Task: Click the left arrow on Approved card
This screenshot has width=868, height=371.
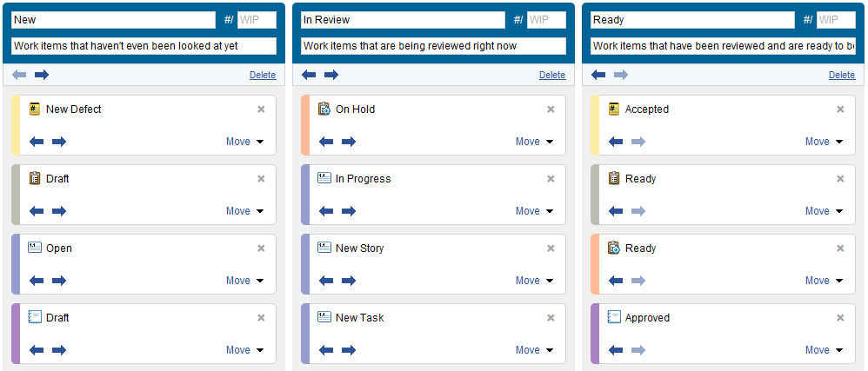Action: [616, 350]
